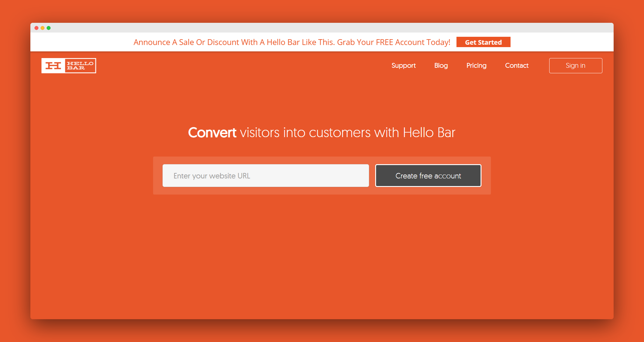
Task: Select the Sign in outlined button
Action: coord(575,65)
